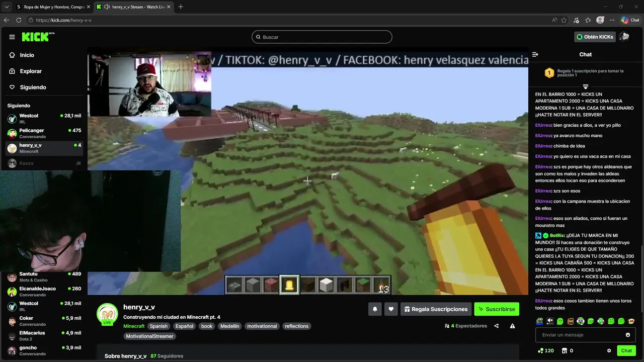Click the green Suscribirse button
Viewport: 644px width, 362px height.
pyautogui.click(x=497, y=309)
